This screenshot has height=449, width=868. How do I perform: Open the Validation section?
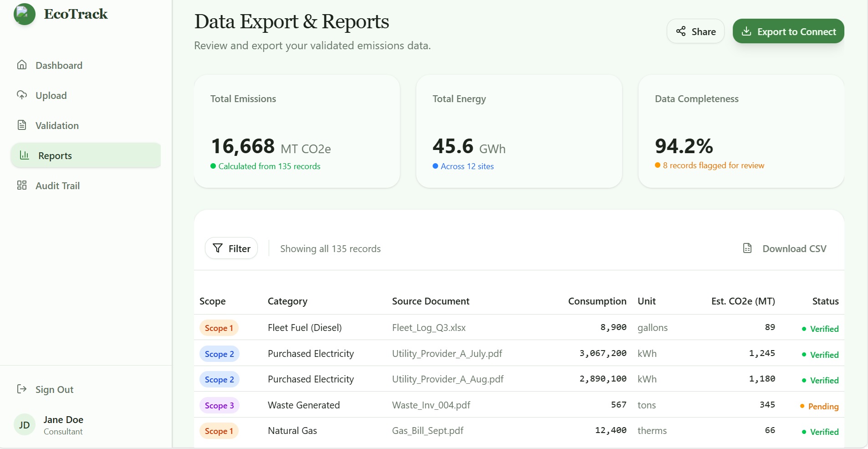click(57, 125)
